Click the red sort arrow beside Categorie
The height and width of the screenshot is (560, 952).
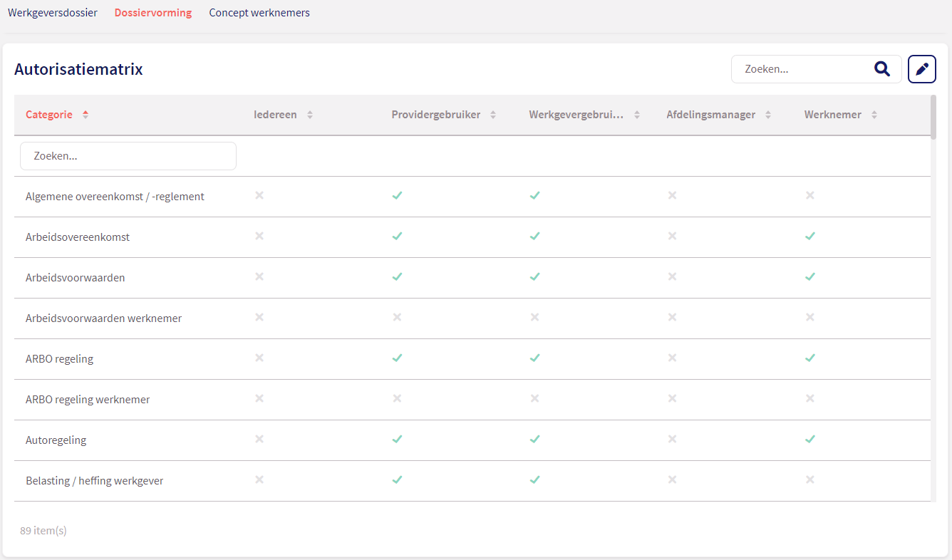pyautogui.click(x=86, y=115)
